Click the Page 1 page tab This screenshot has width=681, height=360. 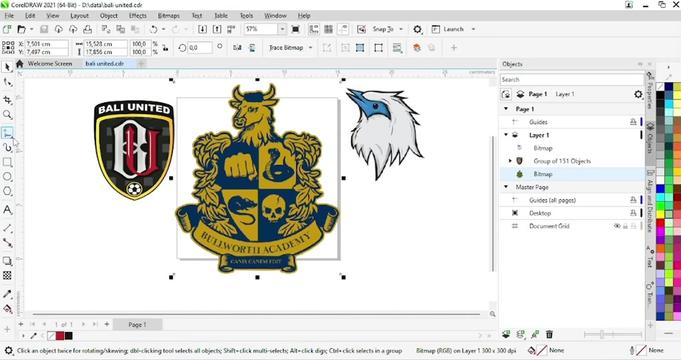(137, 324)
